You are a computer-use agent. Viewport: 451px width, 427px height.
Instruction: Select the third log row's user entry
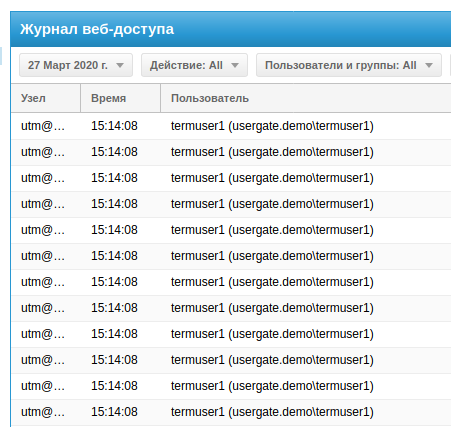272,178
